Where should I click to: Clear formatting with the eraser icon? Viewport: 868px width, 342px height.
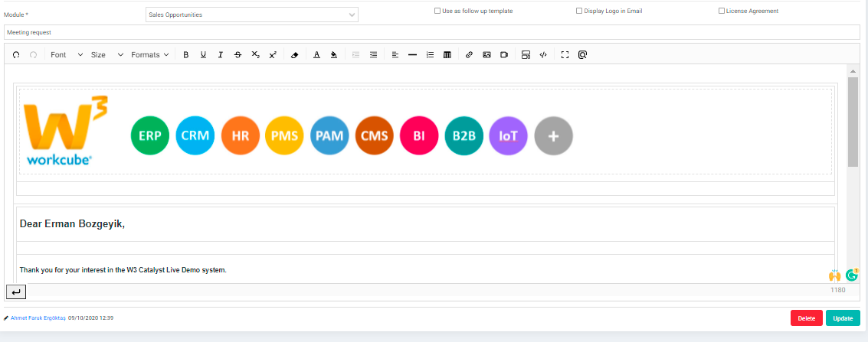coord(294,54)
